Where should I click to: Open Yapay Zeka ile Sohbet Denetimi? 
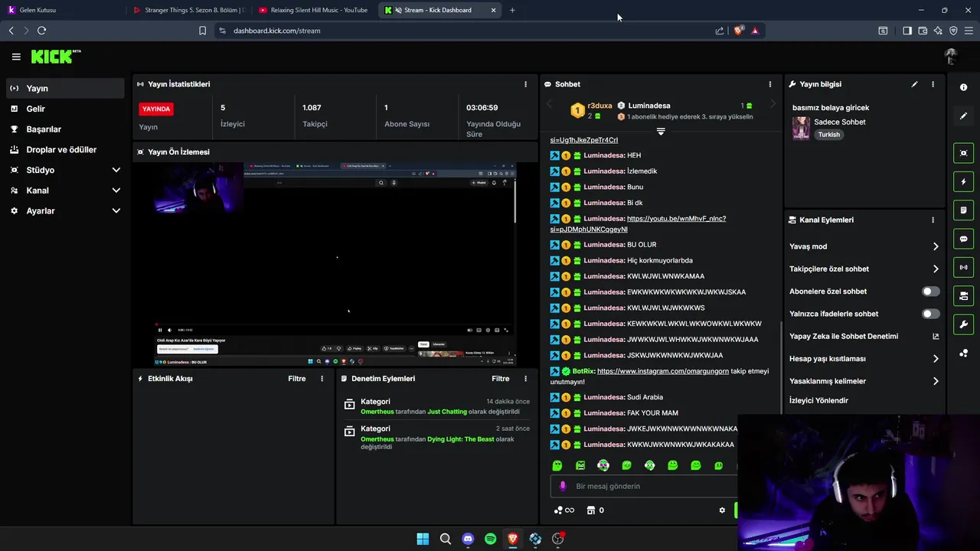[864, 336]
